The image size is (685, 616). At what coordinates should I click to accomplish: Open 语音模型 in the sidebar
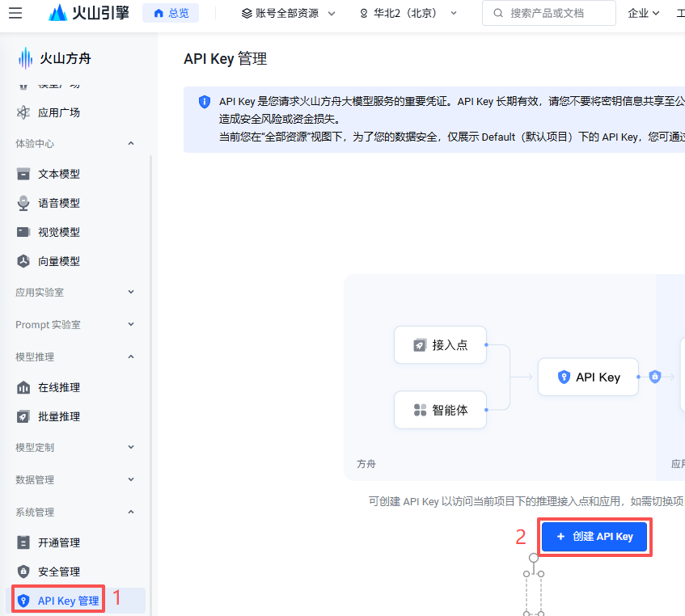pos(58,203)
